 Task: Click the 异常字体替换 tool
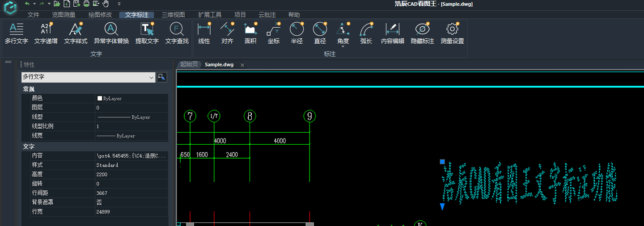[x=111, y=33]
